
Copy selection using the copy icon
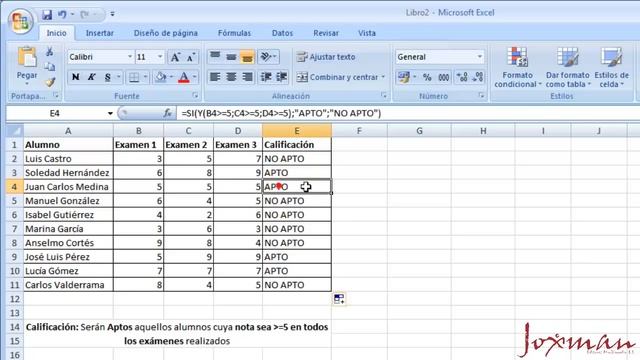pyautogui.click(x=50, y=67)
